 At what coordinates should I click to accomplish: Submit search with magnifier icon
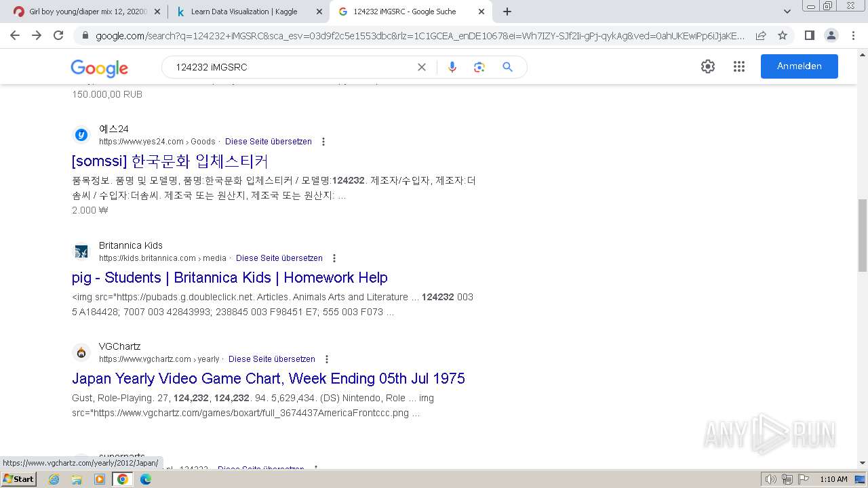coord(507,67)
